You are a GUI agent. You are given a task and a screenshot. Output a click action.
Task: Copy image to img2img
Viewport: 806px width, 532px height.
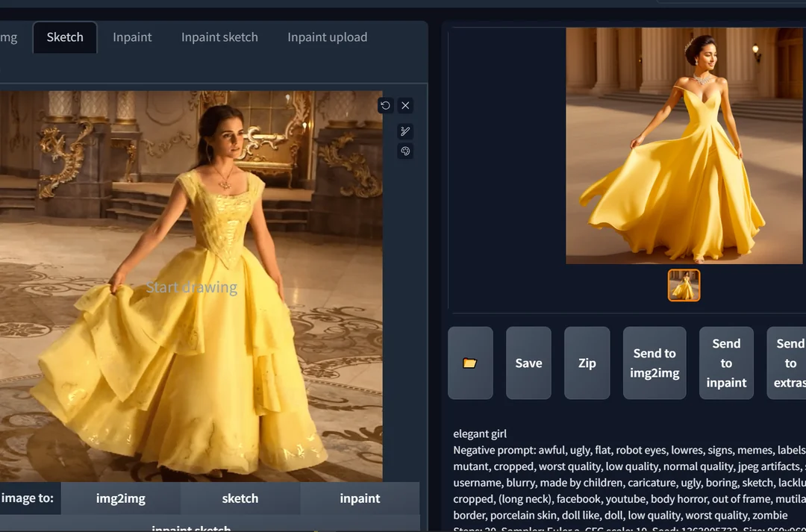(x=121, y=498)
